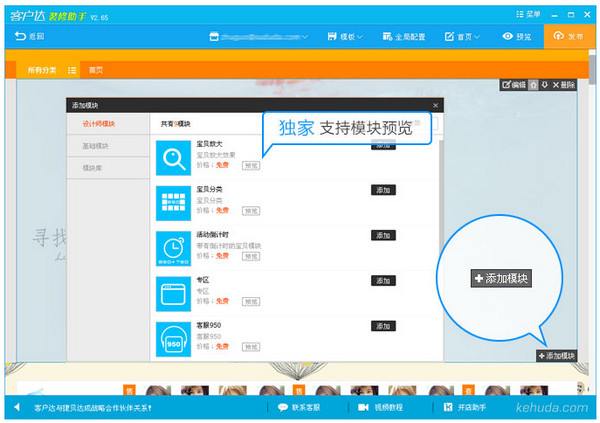Click the 宝贝放大 module title

click(209, 144)
